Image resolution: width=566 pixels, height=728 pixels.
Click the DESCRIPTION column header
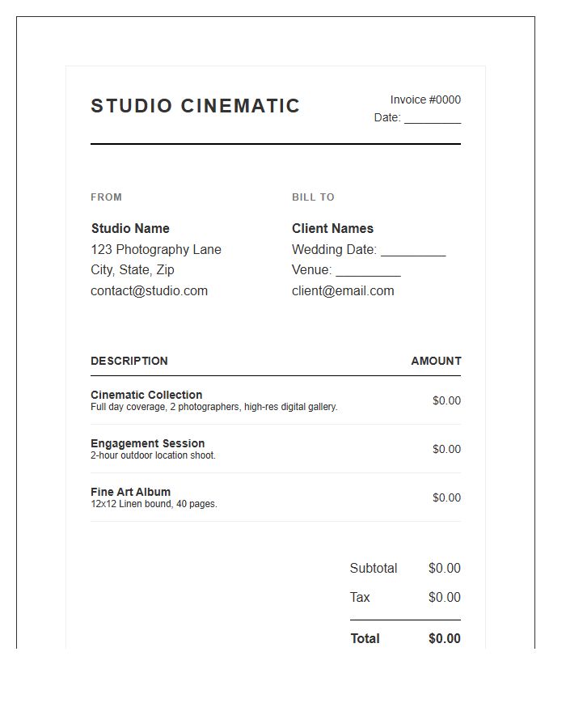pos(129,362)
